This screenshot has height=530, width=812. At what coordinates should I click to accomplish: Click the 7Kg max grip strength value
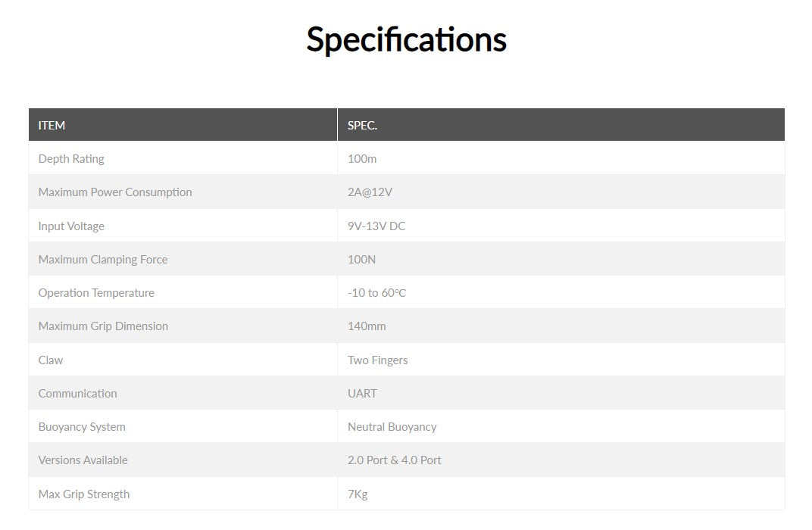pyautogui.click(x=358, y=494)
